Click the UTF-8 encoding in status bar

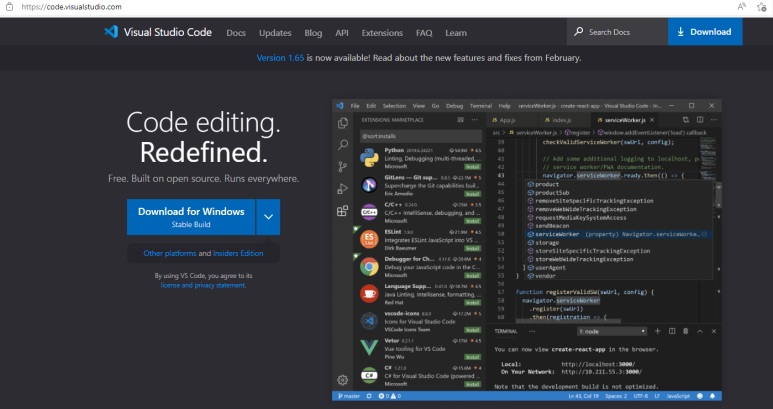(640, 396)
